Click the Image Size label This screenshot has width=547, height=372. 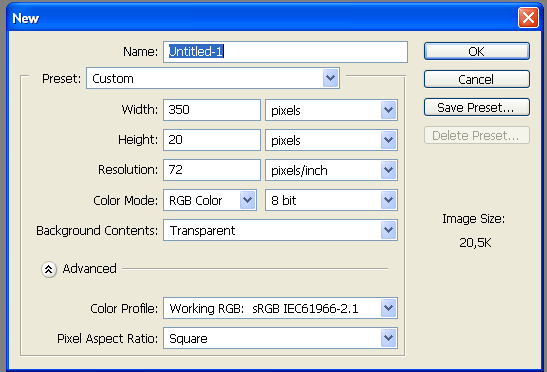[474, 219]
